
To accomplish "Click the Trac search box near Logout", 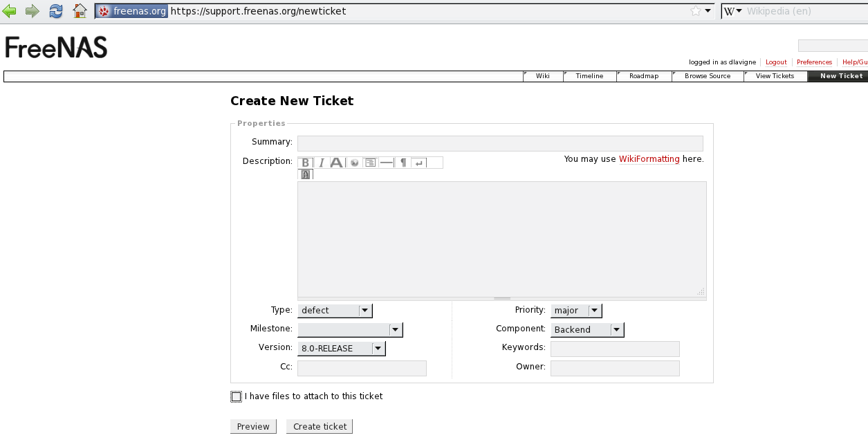I will 833,46.
